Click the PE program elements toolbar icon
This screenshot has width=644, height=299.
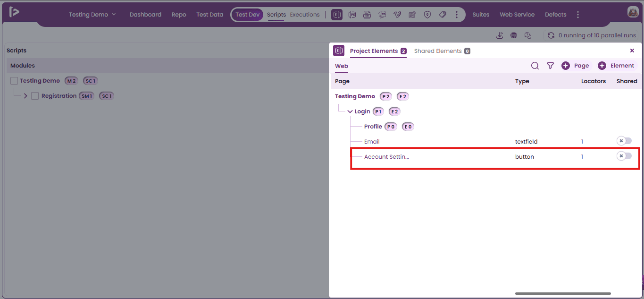pos(352,15)
